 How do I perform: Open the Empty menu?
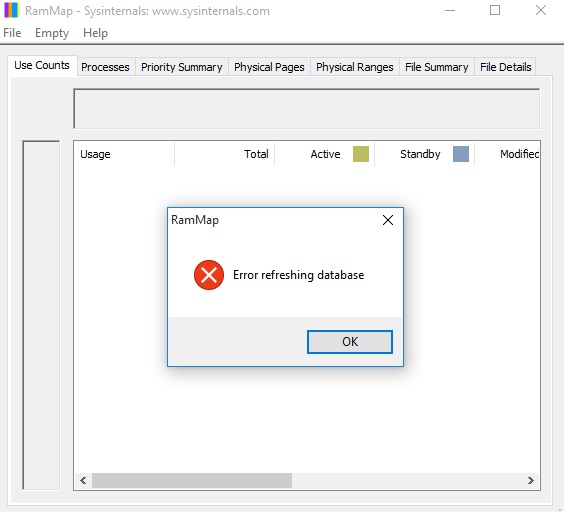click(52, 33)
